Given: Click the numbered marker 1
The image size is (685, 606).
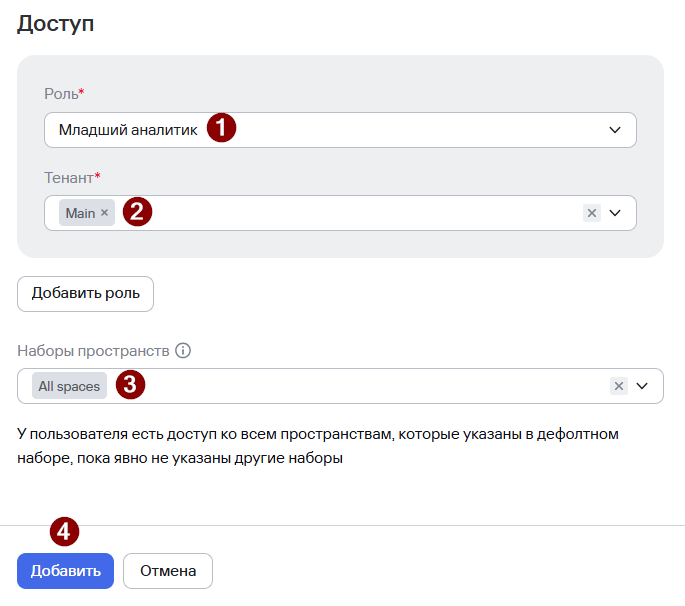Looking at the screenshot, I should (221, 128).
